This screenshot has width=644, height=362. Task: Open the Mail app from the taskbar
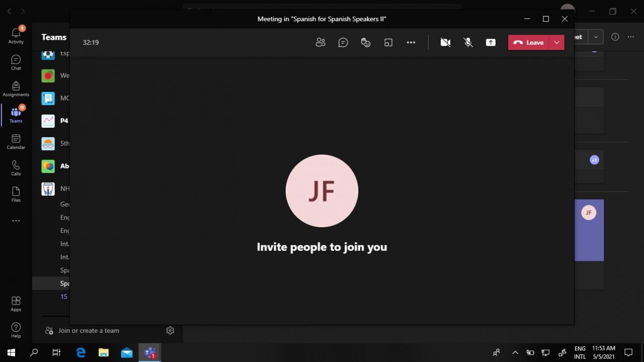tap(127, 352)
